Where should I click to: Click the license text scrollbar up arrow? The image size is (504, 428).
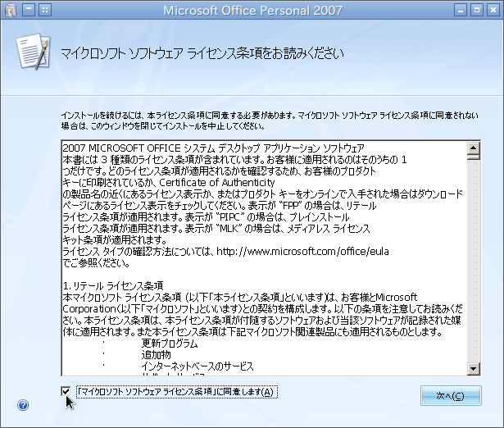click(x=473, y=148)
